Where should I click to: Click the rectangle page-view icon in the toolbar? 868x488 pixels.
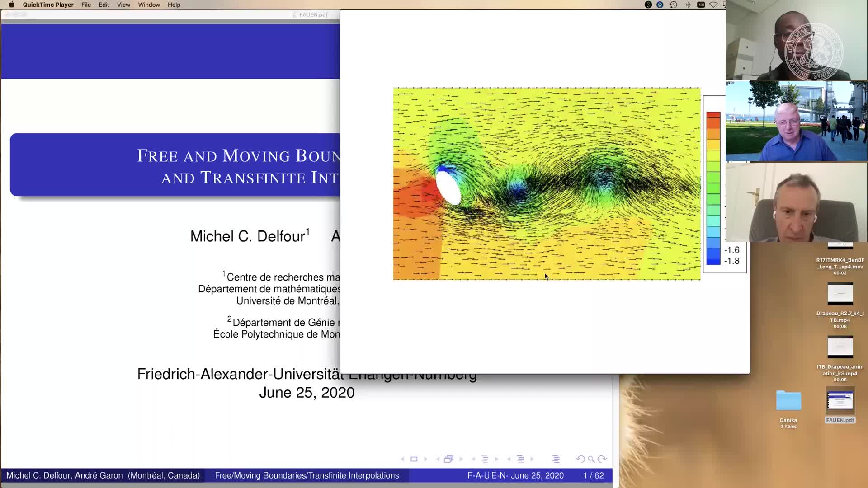pos(414,459)
